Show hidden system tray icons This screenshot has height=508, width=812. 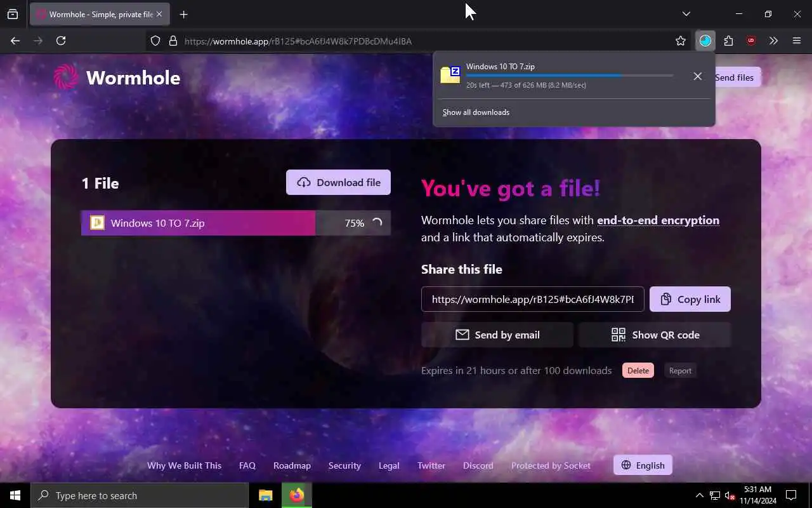coord(699,495)
